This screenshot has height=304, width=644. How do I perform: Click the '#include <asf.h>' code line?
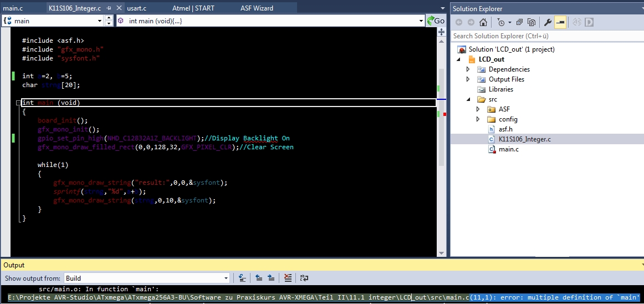53,40
